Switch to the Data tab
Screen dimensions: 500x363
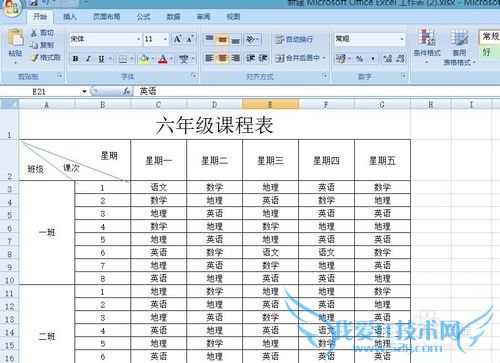click(x=173, y=17)
